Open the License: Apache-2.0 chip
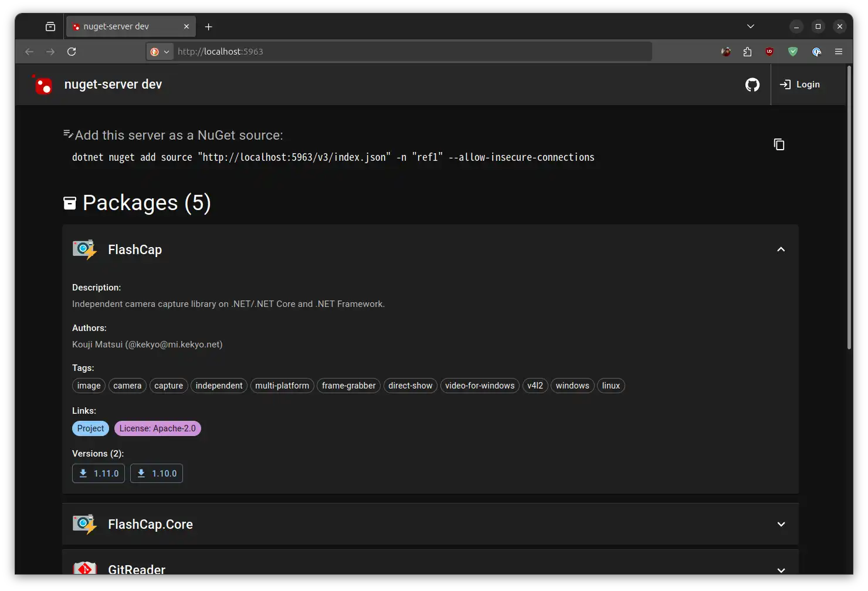The height and width of the screenshot is (591, 868). click(x=158, y=428)
